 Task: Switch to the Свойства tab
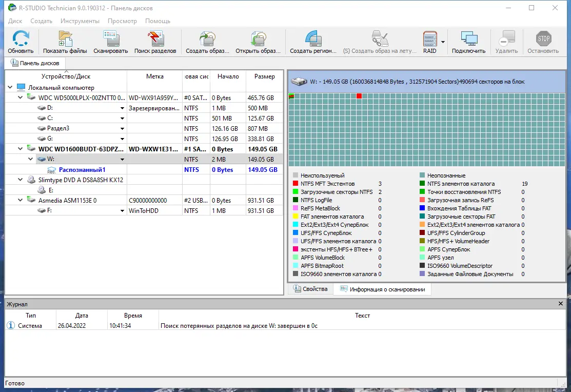310,289
